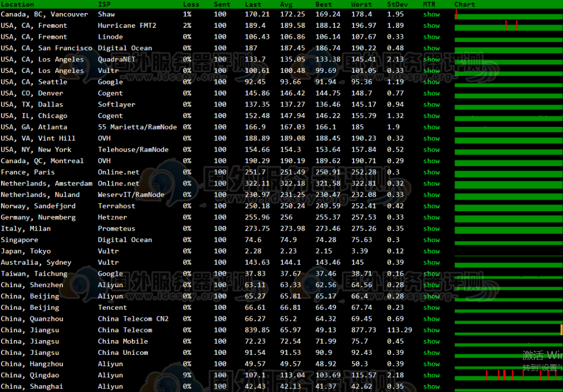Show MTR for the Singapore row
Screen dimensions: 563x392
[x=431, y=240]
